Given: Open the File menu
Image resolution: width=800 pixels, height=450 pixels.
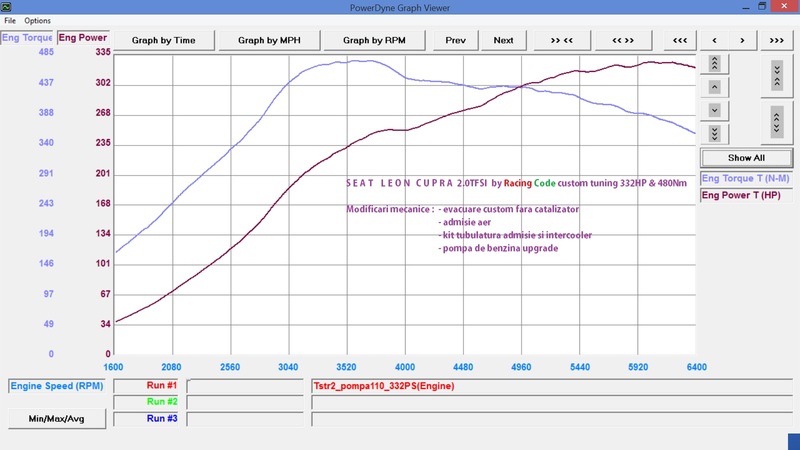Looking at the screenshot, I should pyautogui.click(x=10, y=20).
